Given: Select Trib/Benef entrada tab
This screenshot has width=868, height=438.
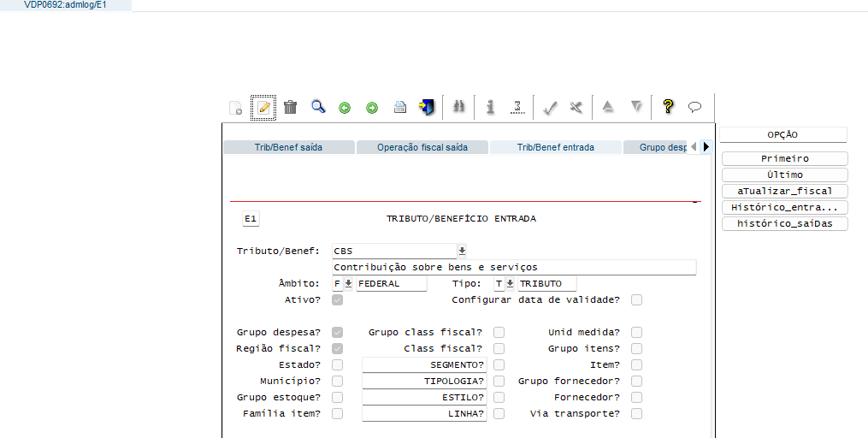Looking at the screenshot, I should [556, 147].
